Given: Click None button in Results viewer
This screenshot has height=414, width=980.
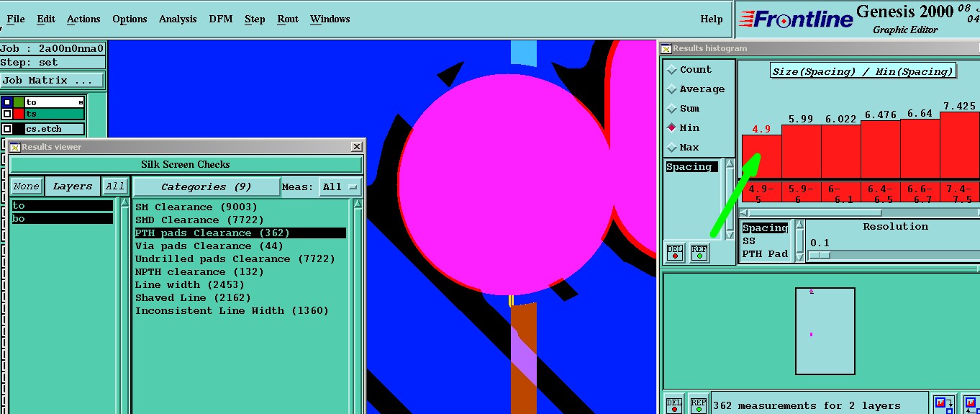Looking at the screenshot, I should click(27, 186).
